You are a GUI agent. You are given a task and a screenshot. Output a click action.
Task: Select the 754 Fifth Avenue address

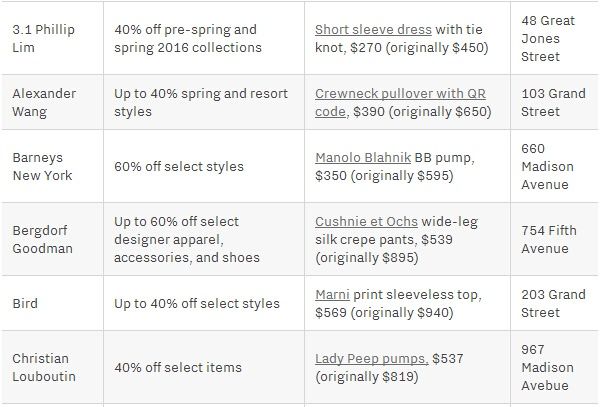coord(548,239)
